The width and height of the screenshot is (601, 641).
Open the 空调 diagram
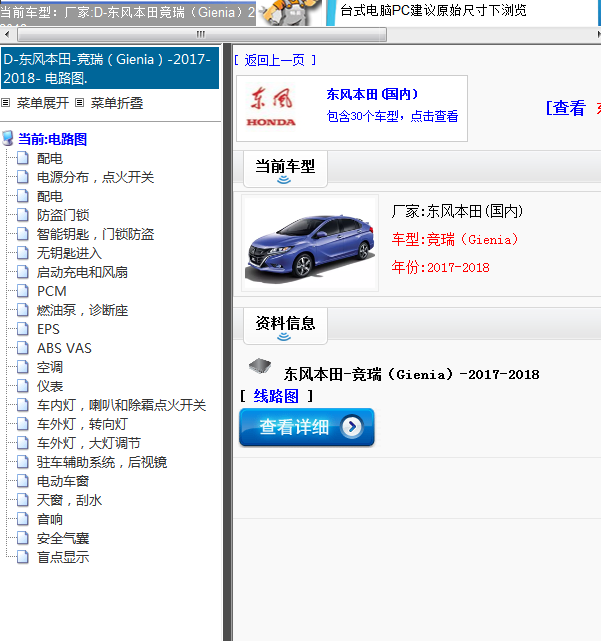coord(50,367)
